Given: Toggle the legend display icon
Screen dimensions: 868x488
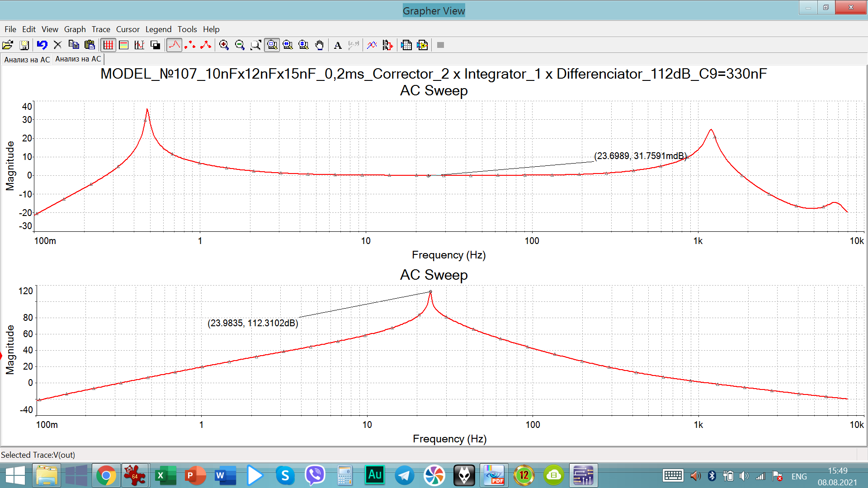Looking at the screenshot, I should click(123, 45).
